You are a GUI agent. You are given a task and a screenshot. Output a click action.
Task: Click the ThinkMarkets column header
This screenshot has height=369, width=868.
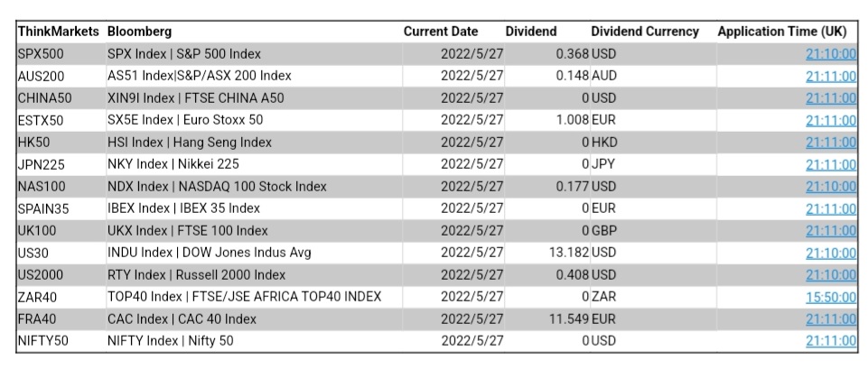click(x=58, y=32)
